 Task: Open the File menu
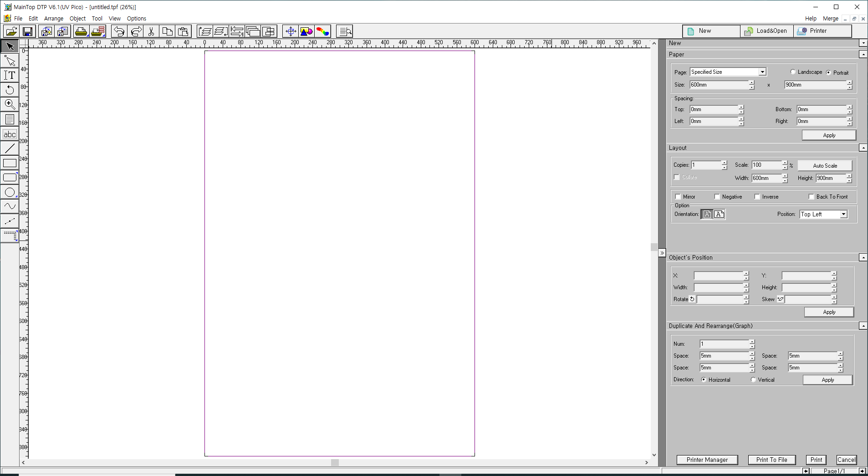(18, 19)
